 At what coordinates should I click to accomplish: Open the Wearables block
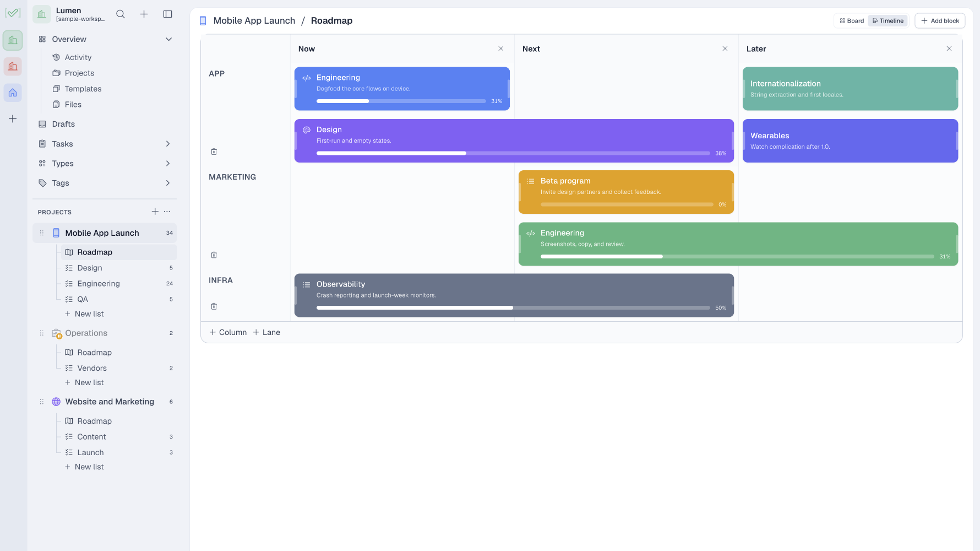pos(850,141)
